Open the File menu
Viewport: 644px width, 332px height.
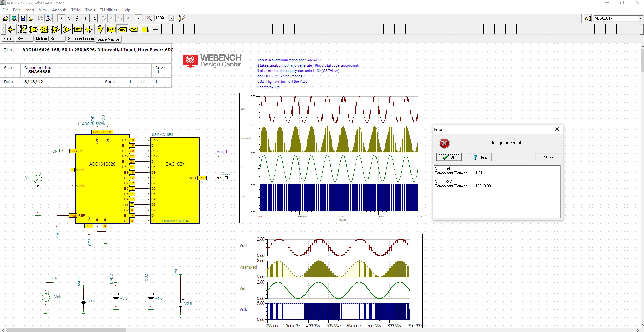point(5,10)
